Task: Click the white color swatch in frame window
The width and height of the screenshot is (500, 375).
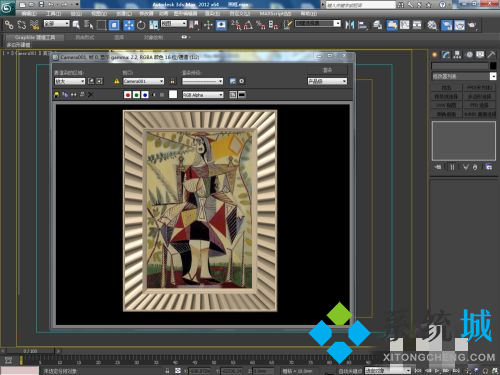Action: pos(173,95)
